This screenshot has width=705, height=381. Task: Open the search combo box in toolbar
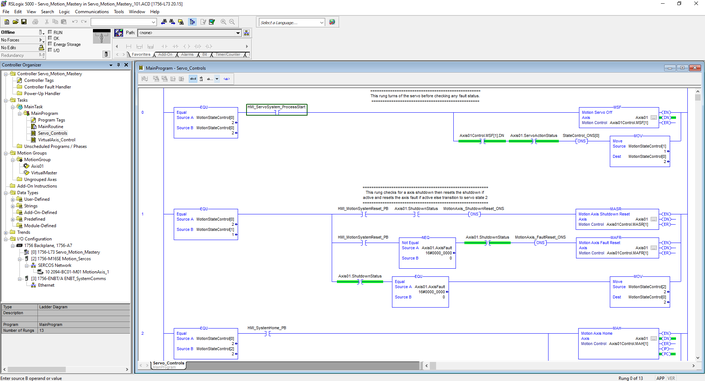pos(153,22)
